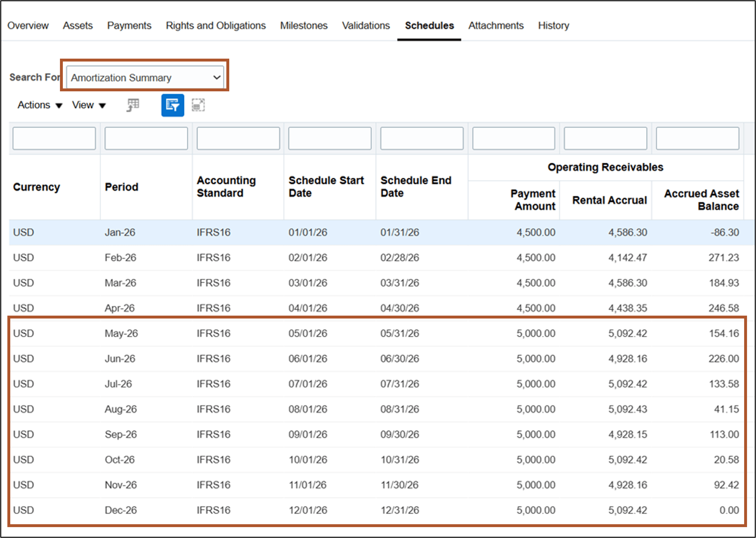Click the Schedule Start Date column header
The height and width of the screenshot is (538, 756).
click(x=326, y=187)
